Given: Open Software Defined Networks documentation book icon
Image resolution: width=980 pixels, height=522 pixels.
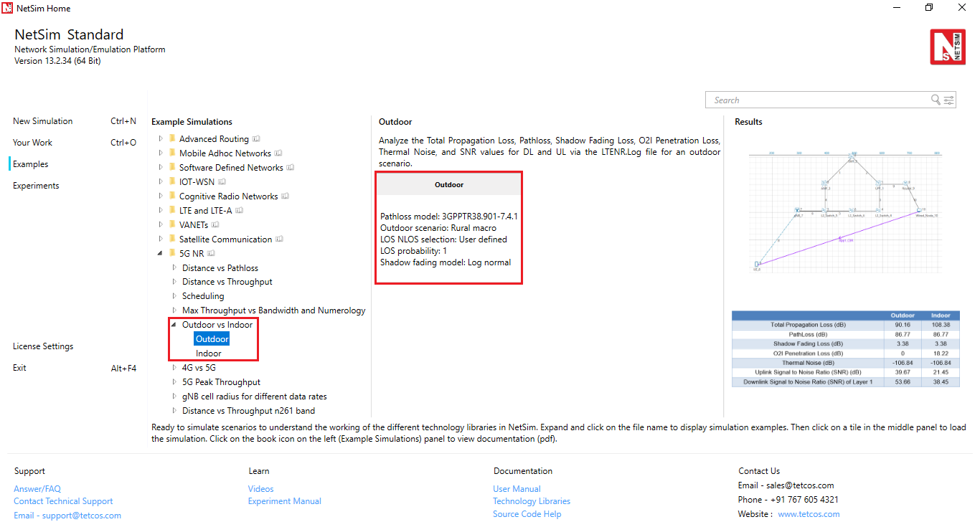Looking at the screenshot, I should 291,168.
